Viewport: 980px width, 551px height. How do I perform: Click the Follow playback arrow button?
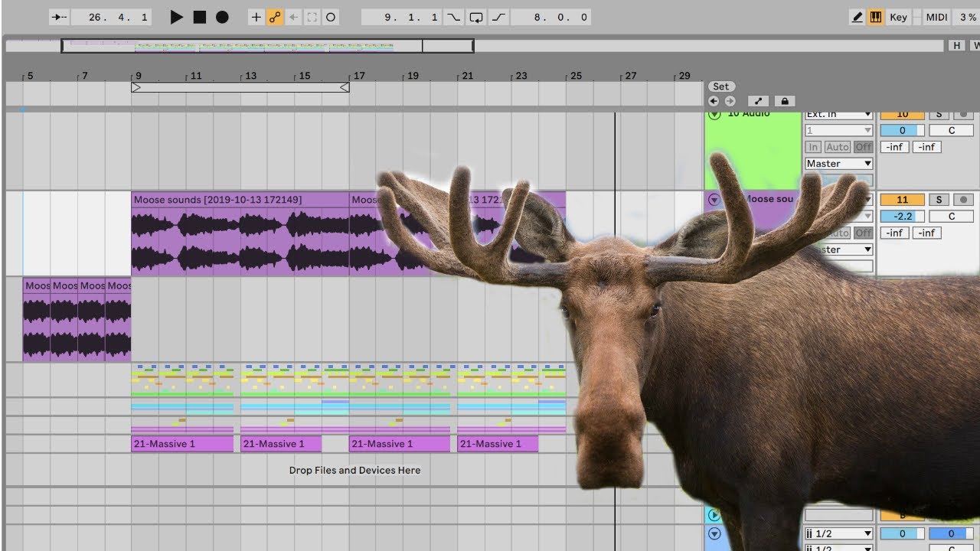point(59,17)
